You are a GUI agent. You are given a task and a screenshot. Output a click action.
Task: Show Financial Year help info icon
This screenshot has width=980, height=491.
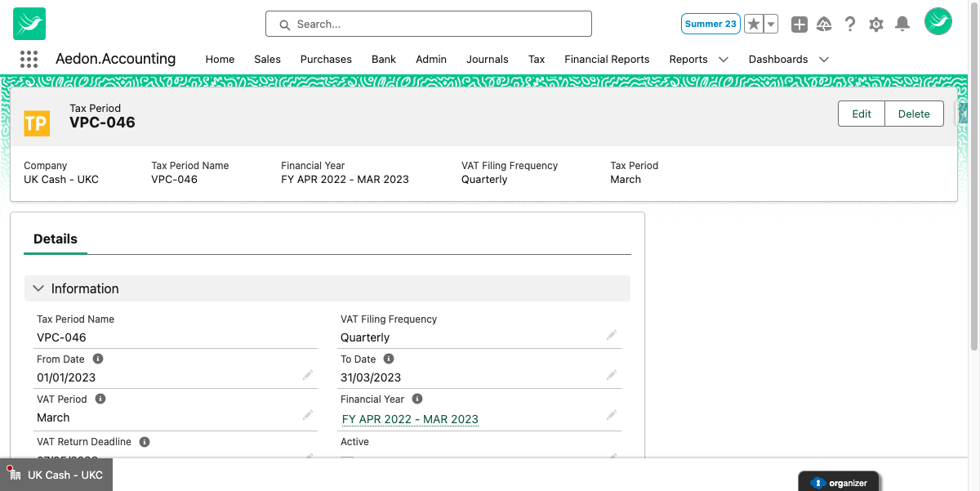(x=417, y=399)
